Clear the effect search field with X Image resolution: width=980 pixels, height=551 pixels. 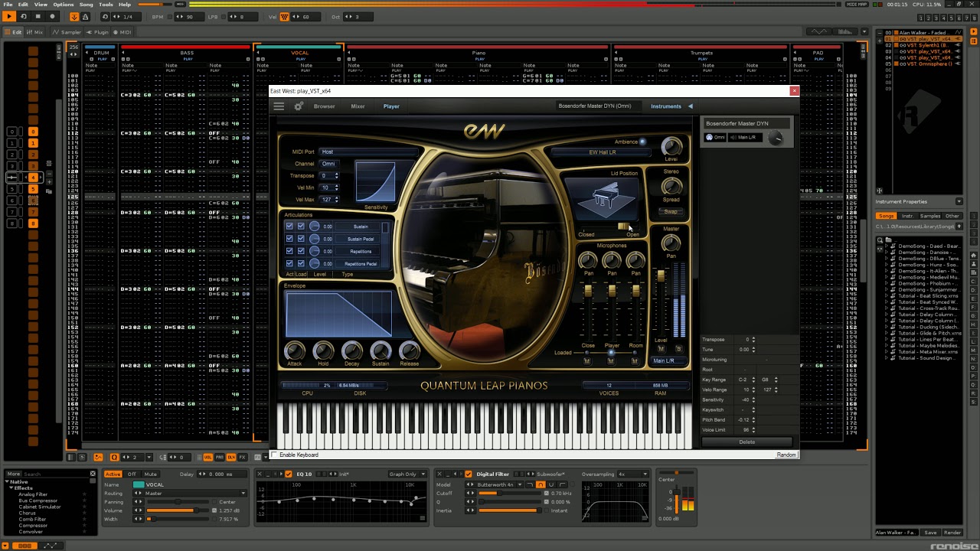93,474
